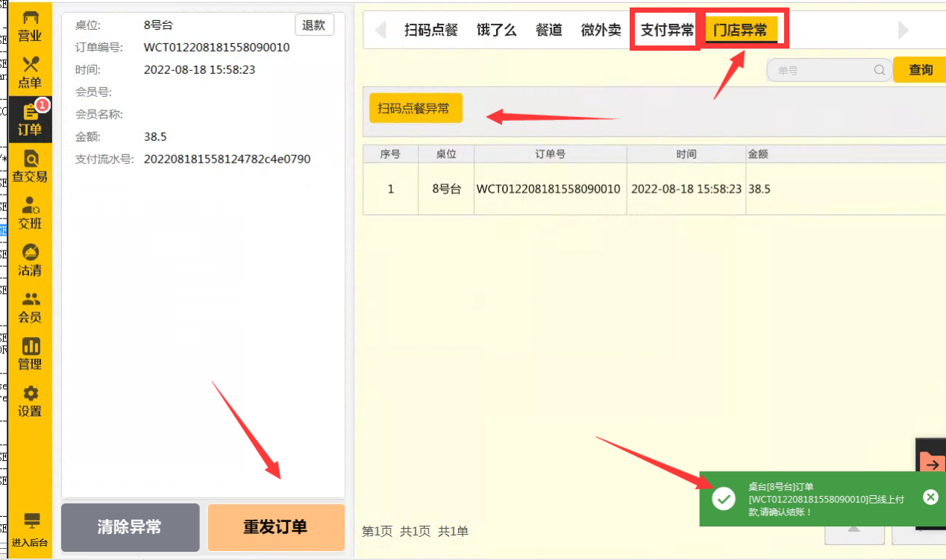
Task: Open the 会员 members icon
Action: [x=30, y=307]
